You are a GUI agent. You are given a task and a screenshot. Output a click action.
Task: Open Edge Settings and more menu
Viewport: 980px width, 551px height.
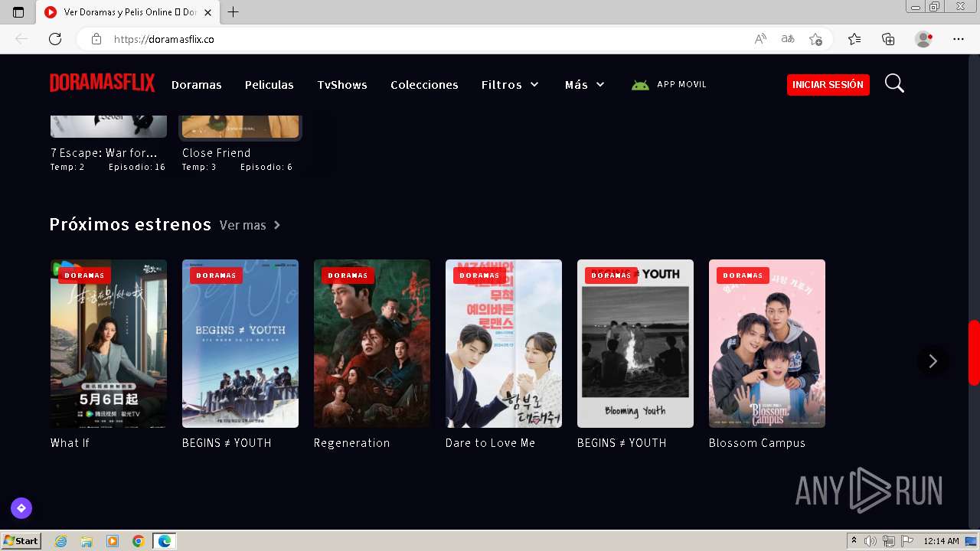point(959,39)
